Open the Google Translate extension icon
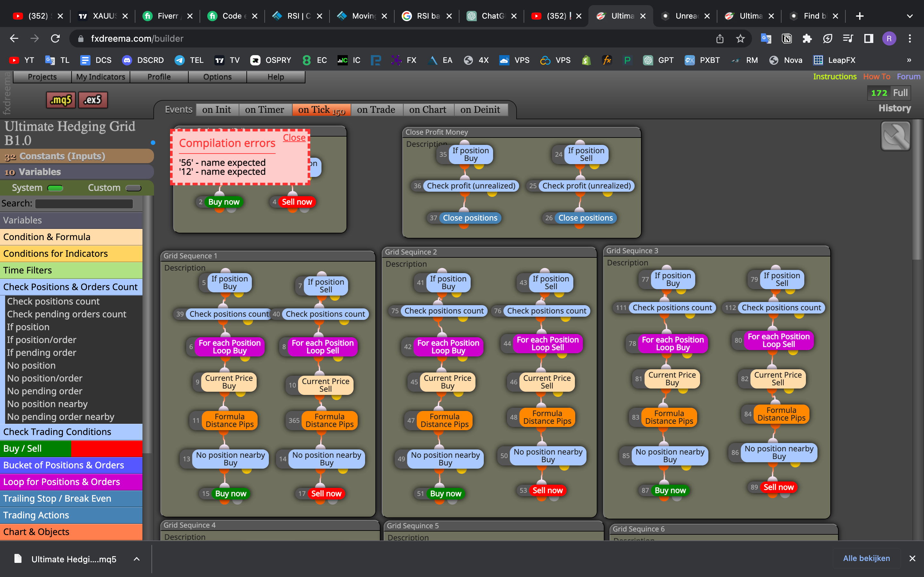924x577 pixels. click(x=766, y=38)
